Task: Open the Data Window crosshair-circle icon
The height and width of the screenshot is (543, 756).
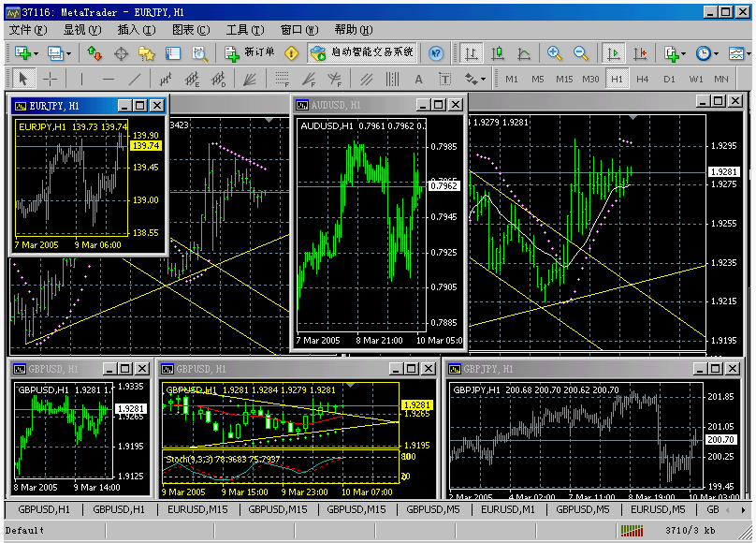Action: (121, 53)
